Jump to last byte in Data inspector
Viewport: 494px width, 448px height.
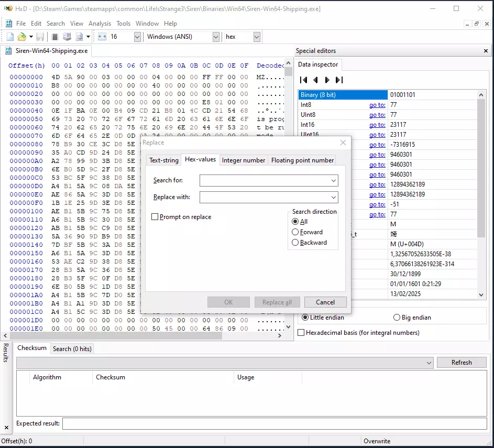coord(339,80)
